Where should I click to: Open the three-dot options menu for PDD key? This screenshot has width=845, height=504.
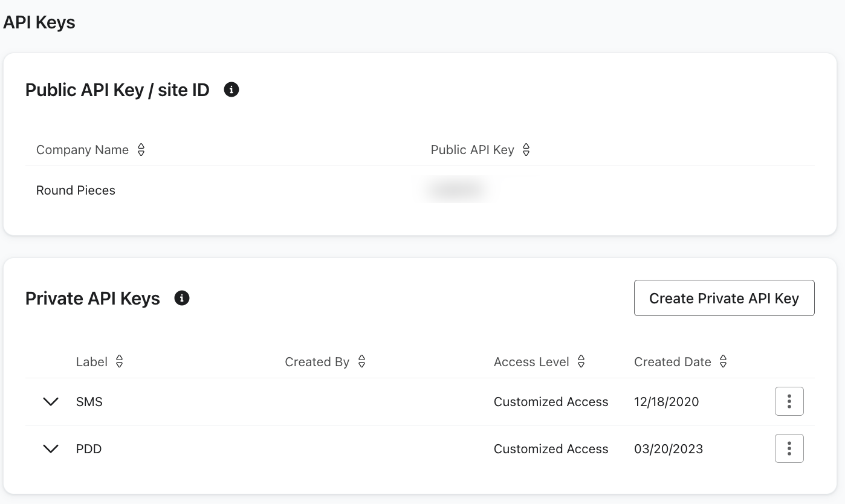point(789,448)
